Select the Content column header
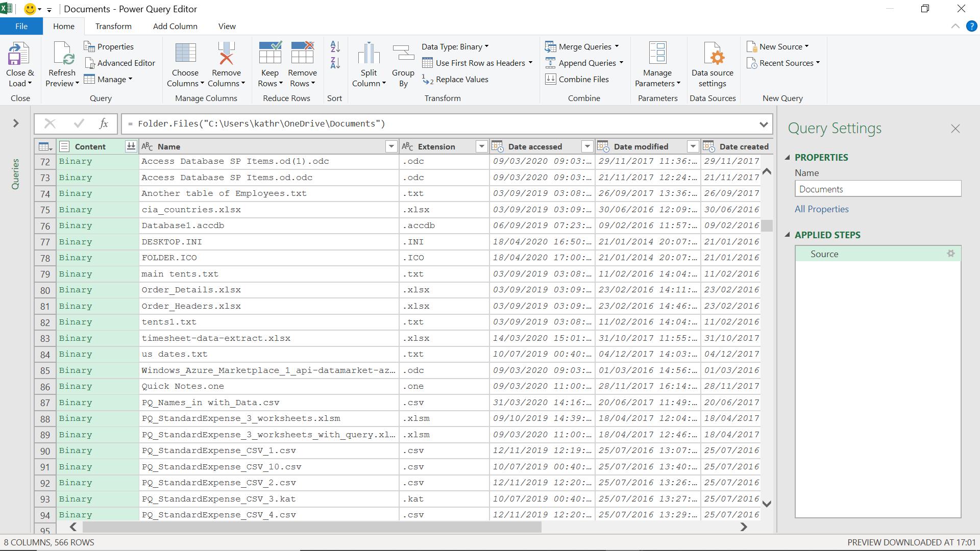Screen dimensions: 980x551 tap(90, 146)
